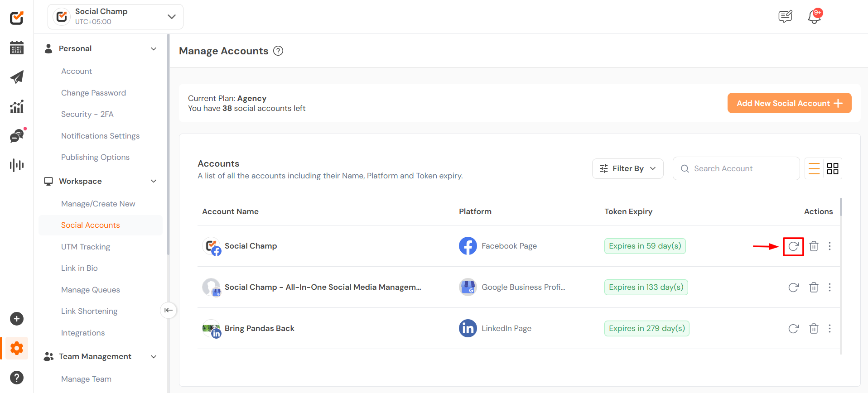Open Manage/Create New workspace
This screenshot has height=393, width=868.
click(98, 204)
